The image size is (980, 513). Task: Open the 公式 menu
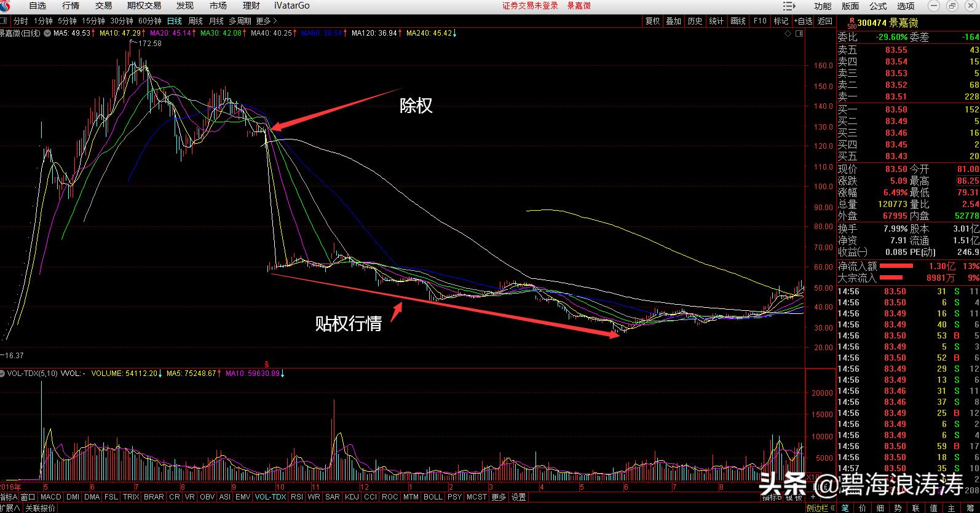(878, 6)
